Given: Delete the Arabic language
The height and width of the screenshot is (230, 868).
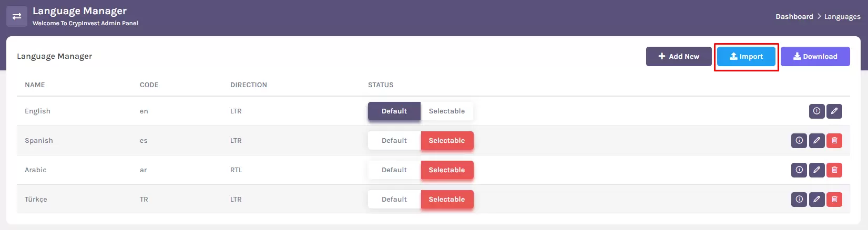Looking at the screenshot, I should [x=834, y=170].
